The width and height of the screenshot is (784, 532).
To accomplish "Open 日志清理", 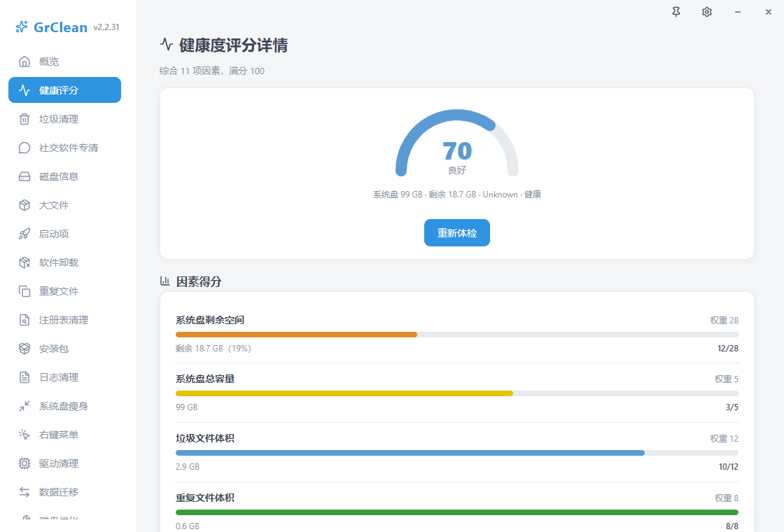I will coord(64,377).
